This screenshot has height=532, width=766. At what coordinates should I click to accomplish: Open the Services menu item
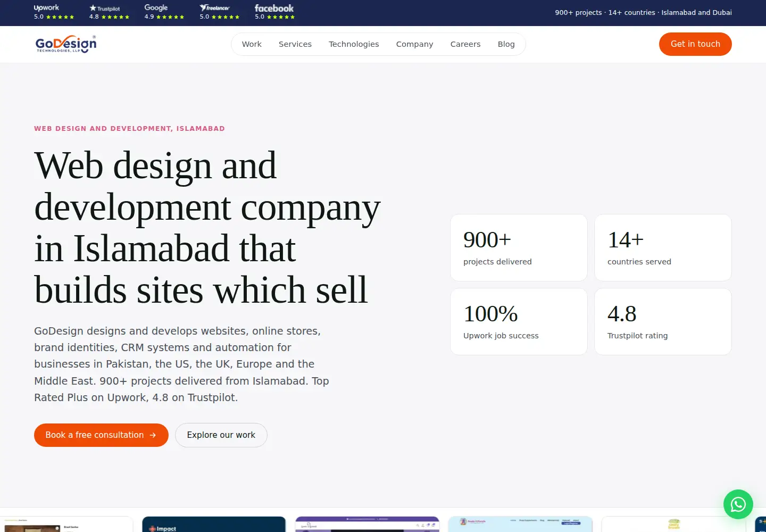click(295, 44)
